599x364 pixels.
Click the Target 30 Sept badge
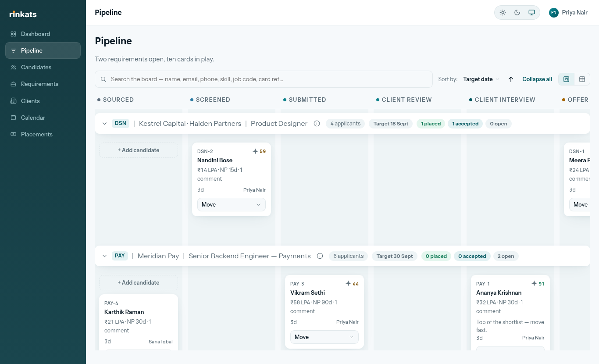tap(395, 256)
